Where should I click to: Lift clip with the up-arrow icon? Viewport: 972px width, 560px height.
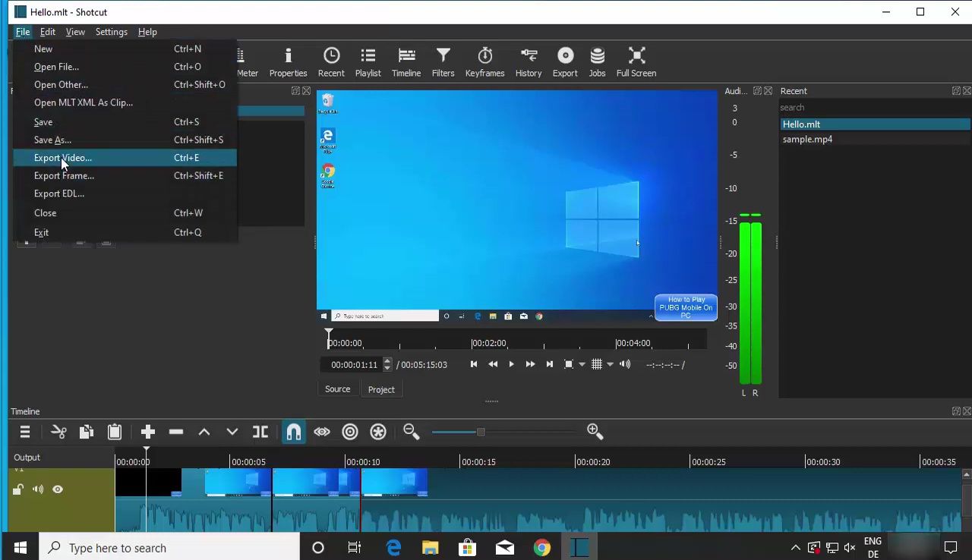pyautogui.click(x=204, y=432)
